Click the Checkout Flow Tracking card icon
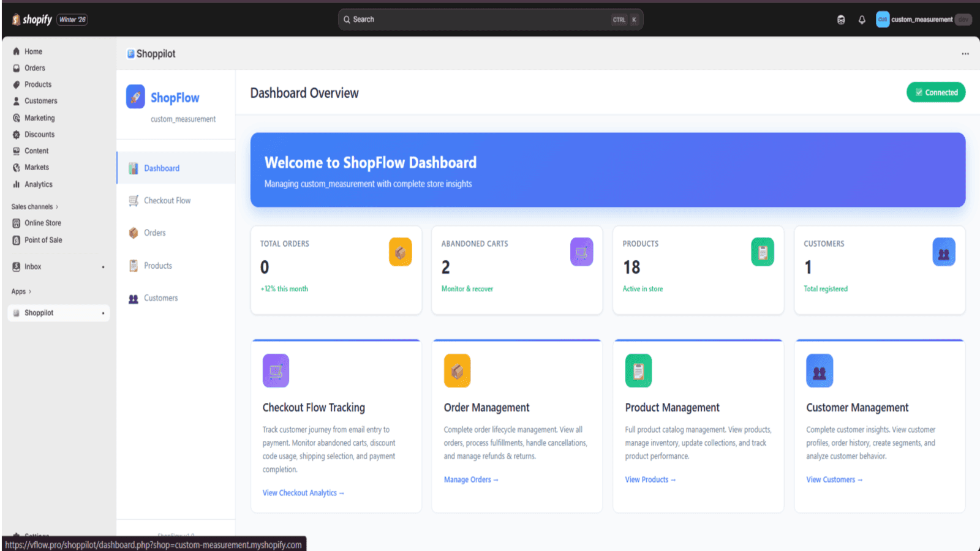Screen dimensions: 980x551 (x=276, y=370)
